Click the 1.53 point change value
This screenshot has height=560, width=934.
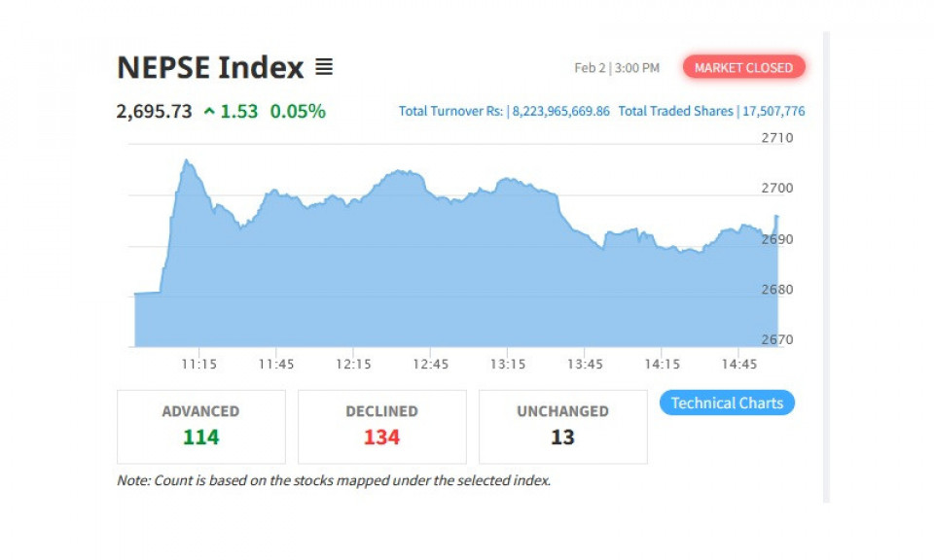pyautogui.click(x=238, y=111)
